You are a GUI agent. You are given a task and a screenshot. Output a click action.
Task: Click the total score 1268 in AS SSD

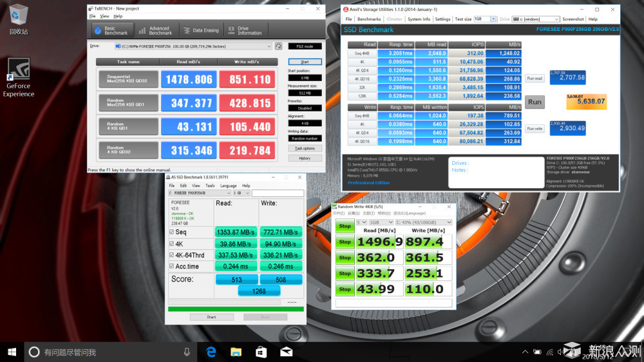[x=259, y=291]
